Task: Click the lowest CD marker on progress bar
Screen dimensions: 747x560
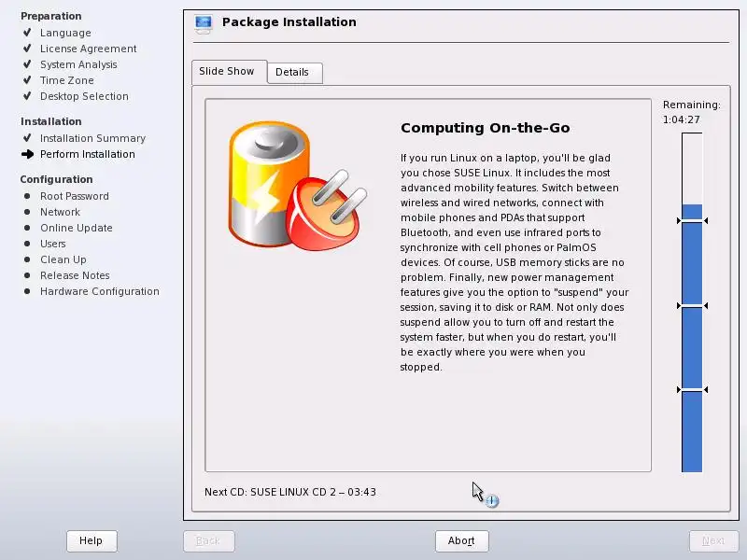Action: [x=692, y=389]
